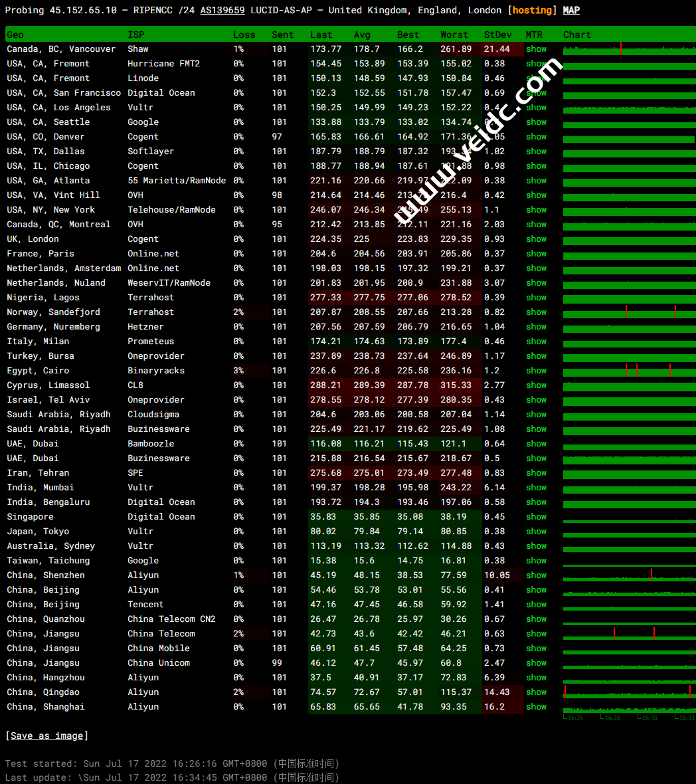The image size is (696, 784).
Task: Show MTR for UK, London Cogent
Action: 536,239
